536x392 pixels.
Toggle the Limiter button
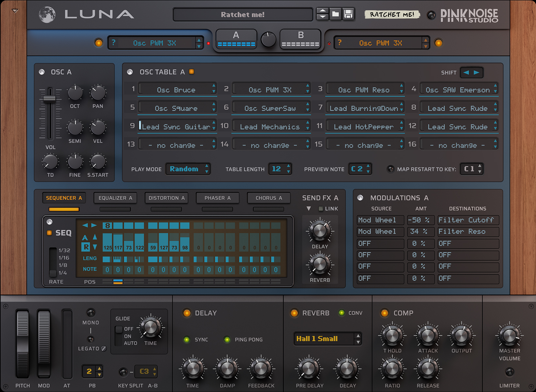pyautogui.click(x=509, y=372)
